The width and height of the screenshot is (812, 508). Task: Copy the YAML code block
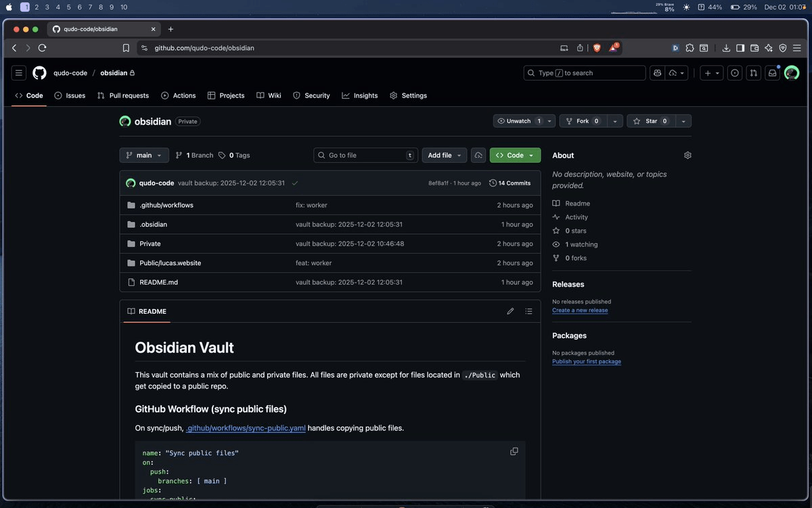pos(514,451)
